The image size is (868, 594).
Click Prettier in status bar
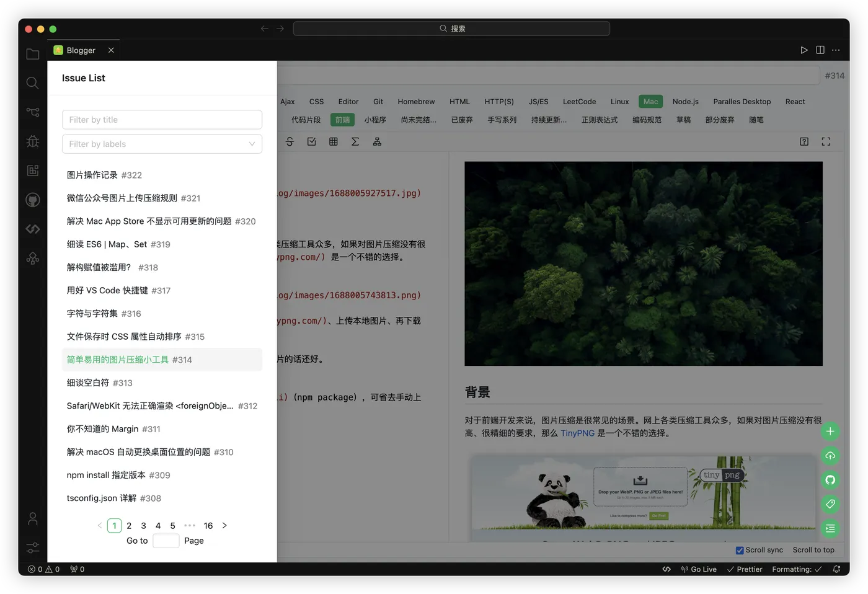point(745,569)
